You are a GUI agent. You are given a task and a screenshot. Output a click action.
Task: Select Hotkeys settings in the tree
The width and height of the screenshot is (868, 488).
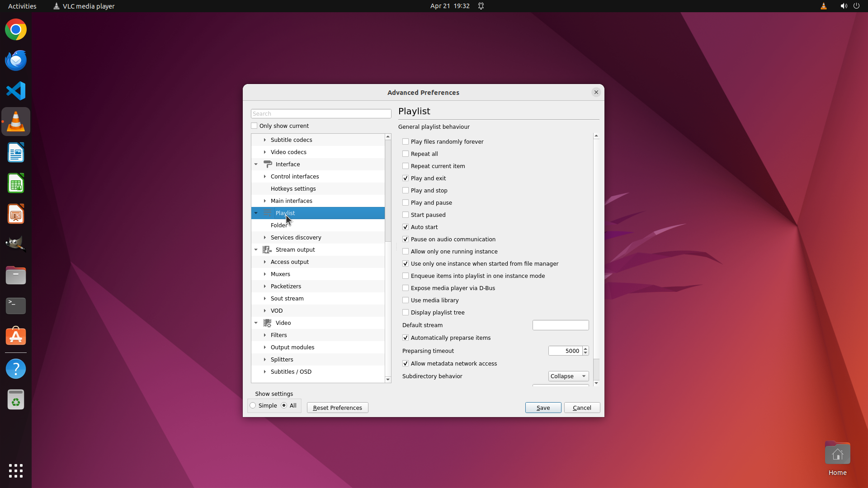pyautogui.click(x=293, y=188)
